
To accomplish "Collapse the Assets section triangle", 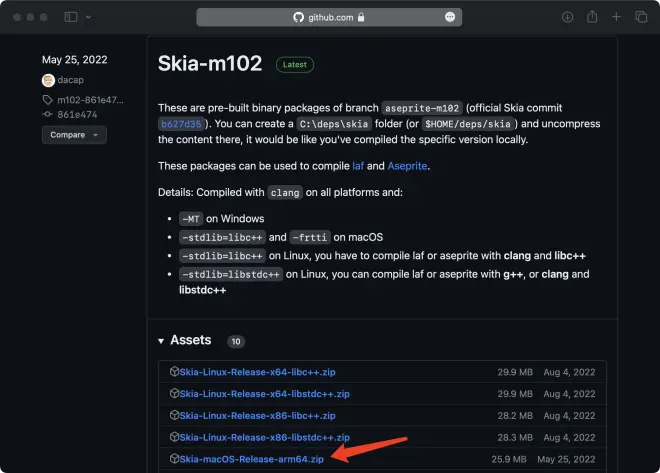I will pos(161,341).
